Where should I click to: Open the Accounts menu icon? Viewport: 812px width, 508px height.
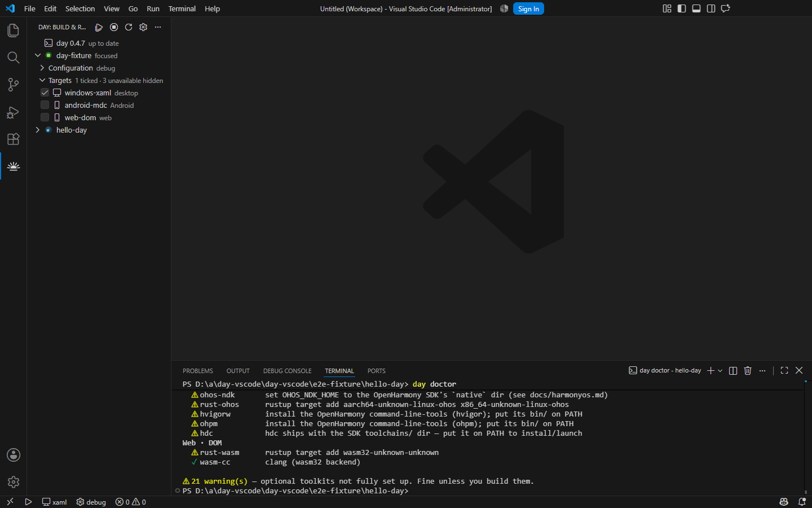[13, 455]
